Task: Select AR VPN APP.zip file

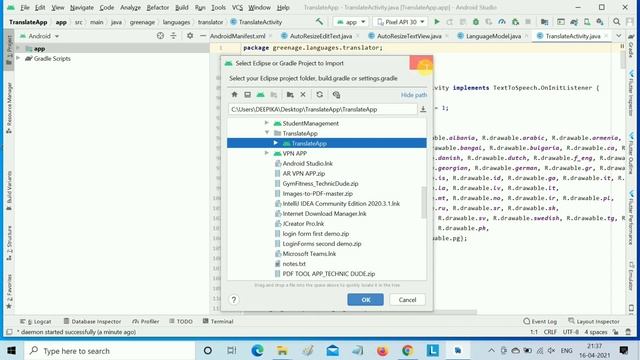Action: 304,173
